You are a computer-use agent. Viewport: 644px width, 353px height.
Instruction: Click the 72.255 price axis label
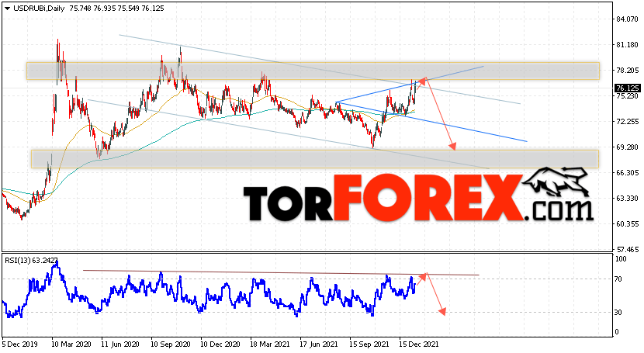coord(628,122)
